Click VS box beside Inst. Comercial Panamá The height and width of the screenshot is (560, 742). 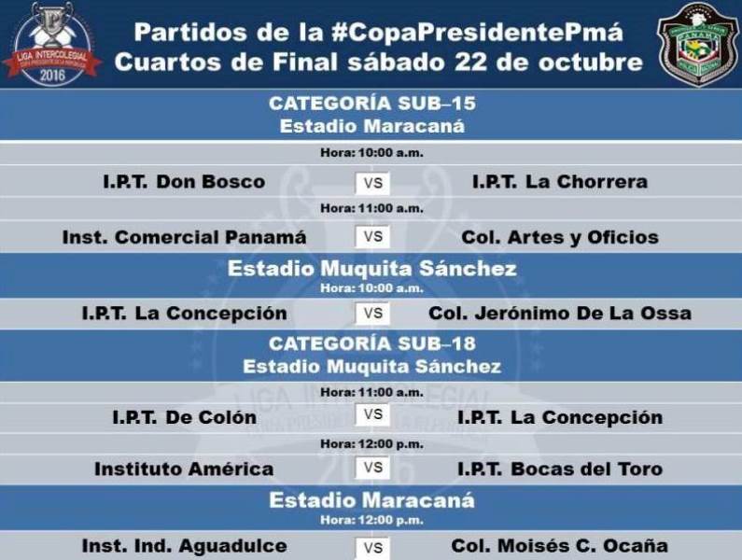[x=372, y=237]
